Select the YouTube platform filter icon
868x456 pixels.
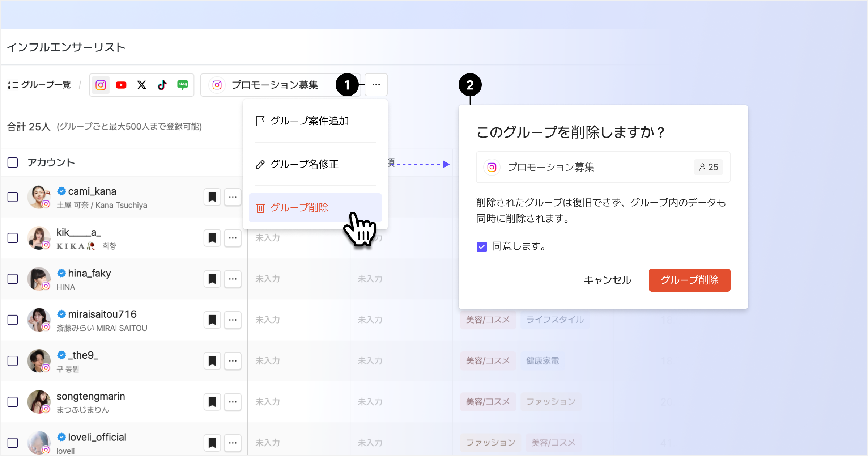(121, 85)
